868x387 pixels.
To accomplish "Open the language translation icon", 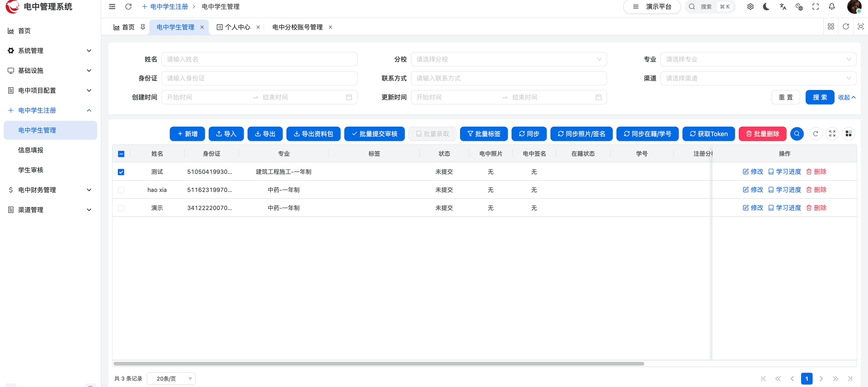I will 783,7.
